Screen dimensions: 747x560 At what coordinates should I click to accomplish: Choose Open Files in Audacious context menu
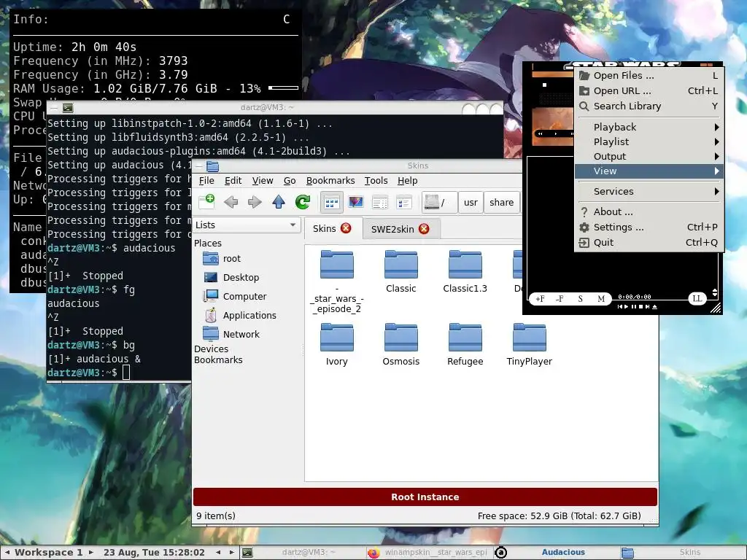point(649,75)
